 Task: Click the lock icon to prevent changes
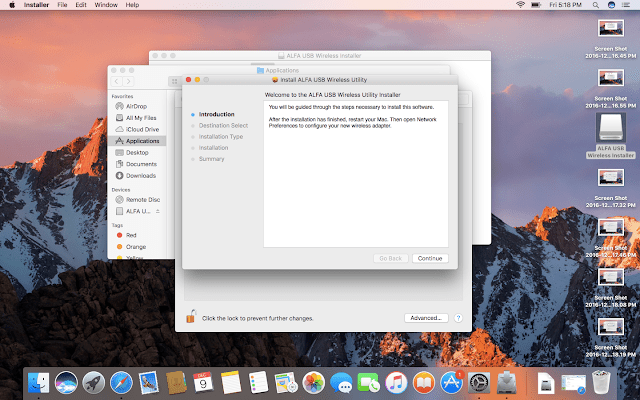click(190, 317)
